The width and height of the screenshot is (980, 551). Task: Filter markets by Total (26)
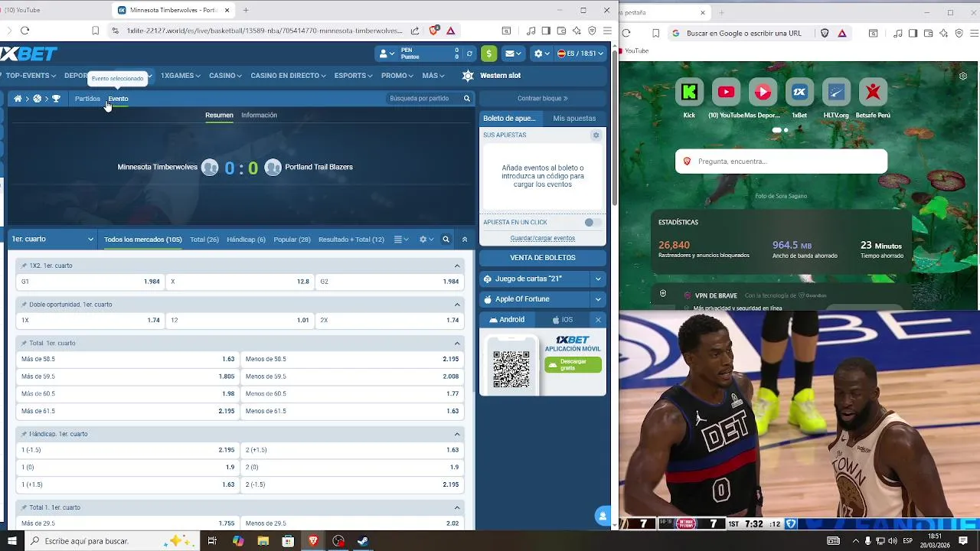[204, 240]
